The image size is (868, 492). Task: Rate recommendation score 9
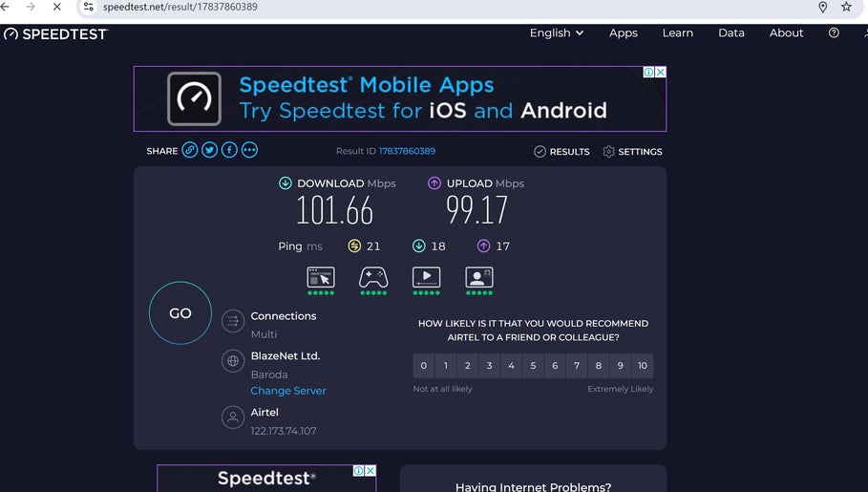pyautogui.click(x=621, y=366)
